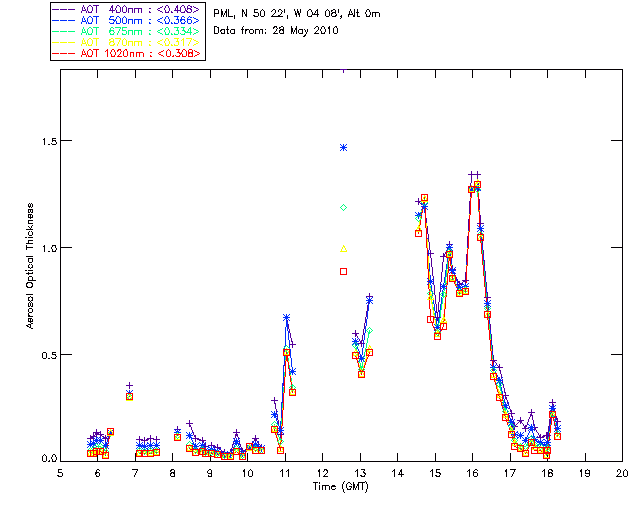Click the AOT 1020nm legend entry
This screenshot has width=640, height=512.
(x=140, y=53)
